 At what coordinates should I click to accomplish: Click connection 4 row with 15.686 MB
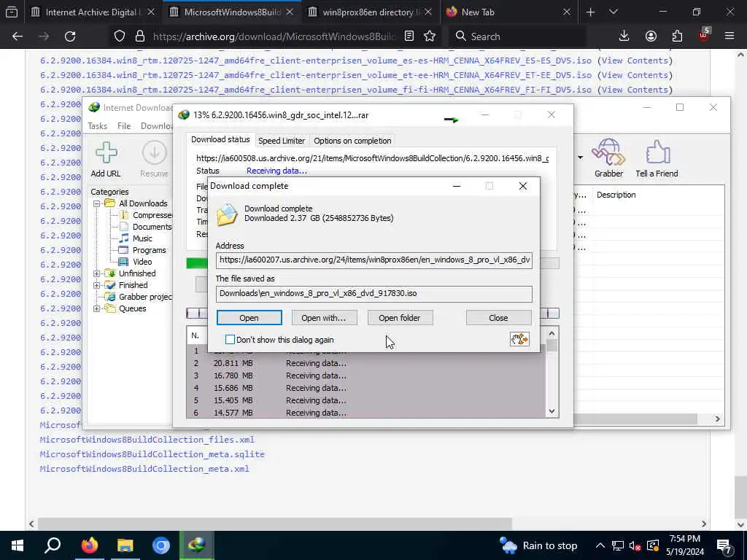click(x=366, y=388)
